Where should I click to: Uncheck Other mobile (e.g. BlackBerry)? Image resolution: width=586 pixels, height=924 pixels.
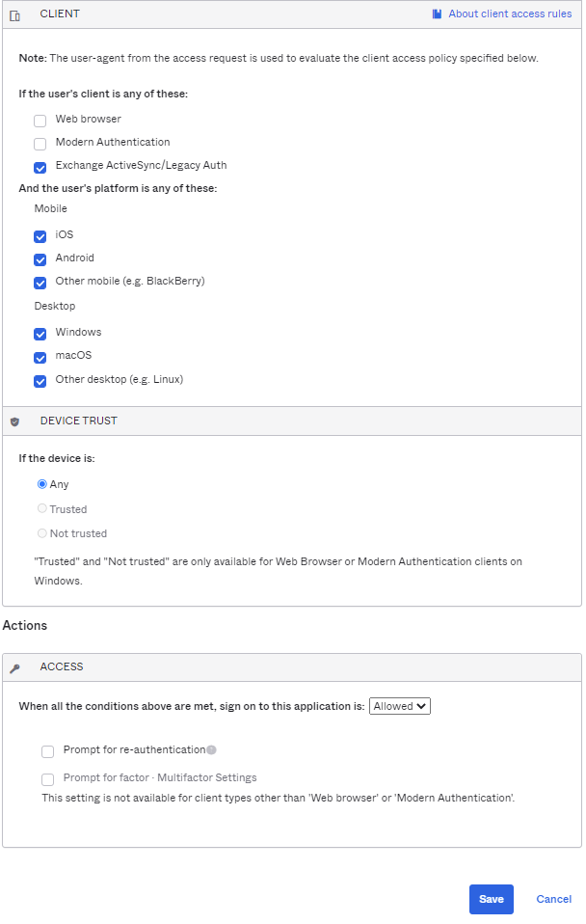point(40,283)
